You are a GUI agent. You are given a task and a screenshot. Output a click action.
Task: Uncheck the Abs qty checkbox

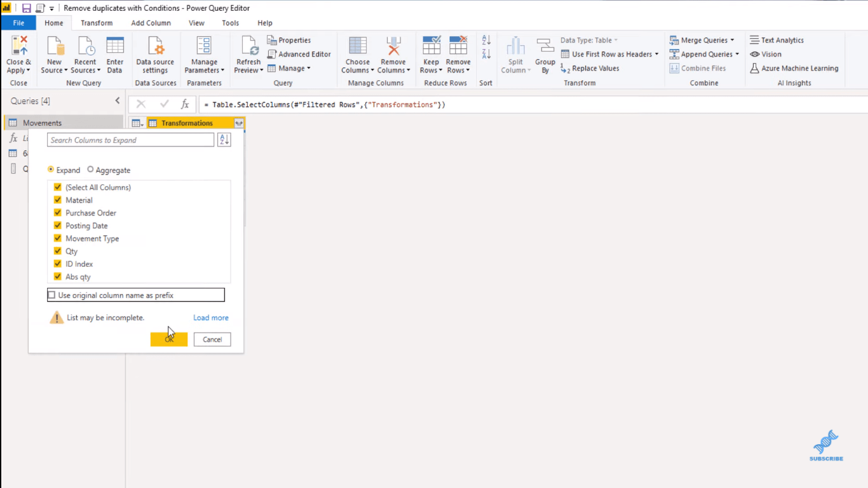coord(58,276)
